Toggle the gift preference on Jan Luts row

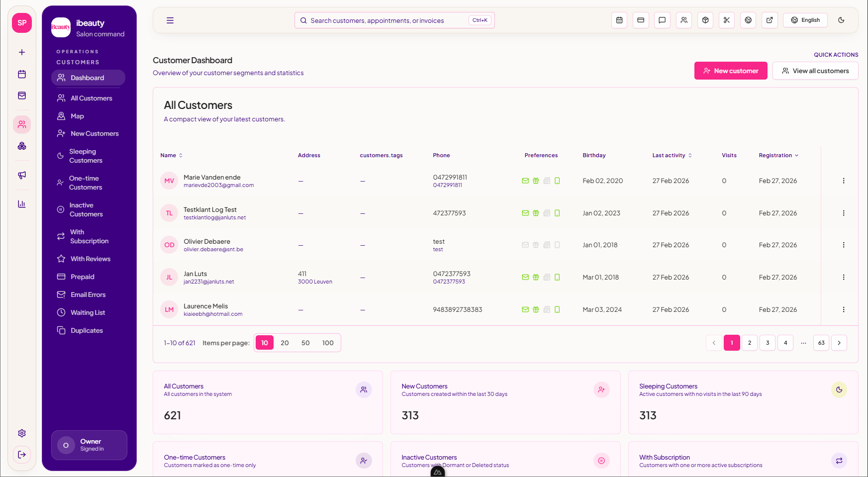pos(536,277)
